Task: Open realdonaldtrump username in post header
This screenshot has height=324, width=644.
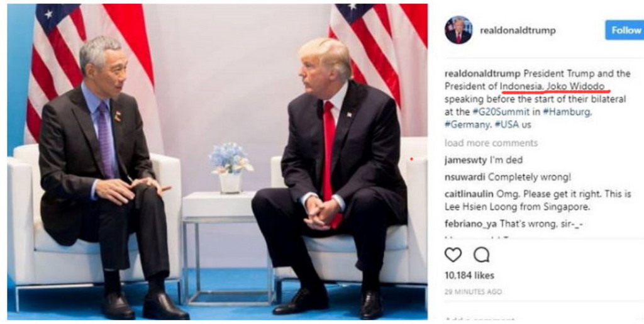Action: point(518,30)
